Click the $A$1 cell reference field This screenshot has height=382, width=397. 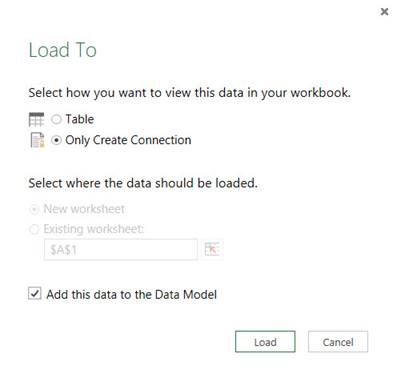coord(121,249)
